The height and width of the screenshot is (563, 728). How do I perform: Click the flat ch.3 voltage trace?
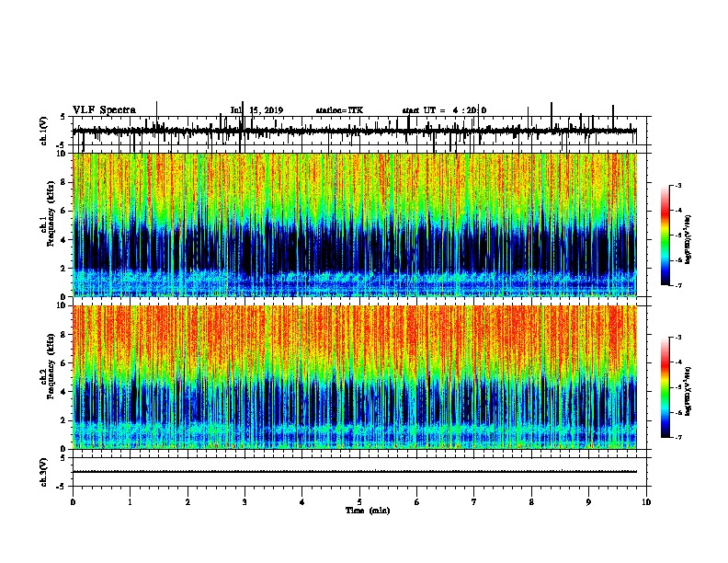point(355,472)
